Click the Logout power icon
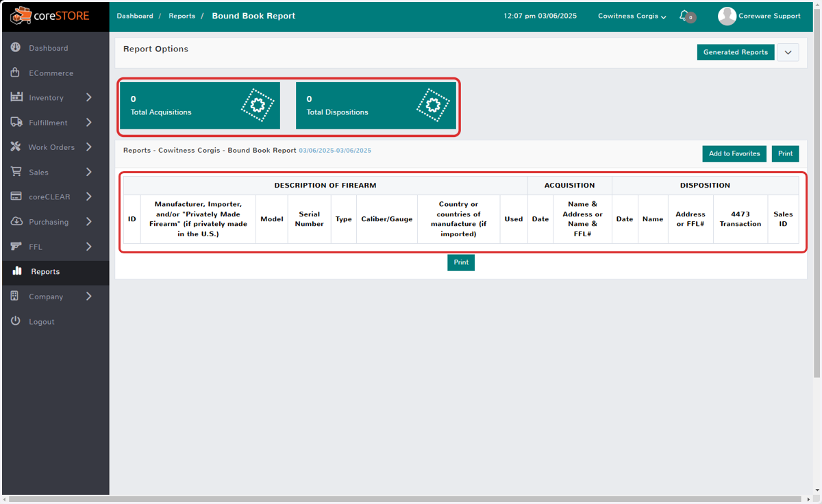 pyautogui.click(x=16, y=321)
